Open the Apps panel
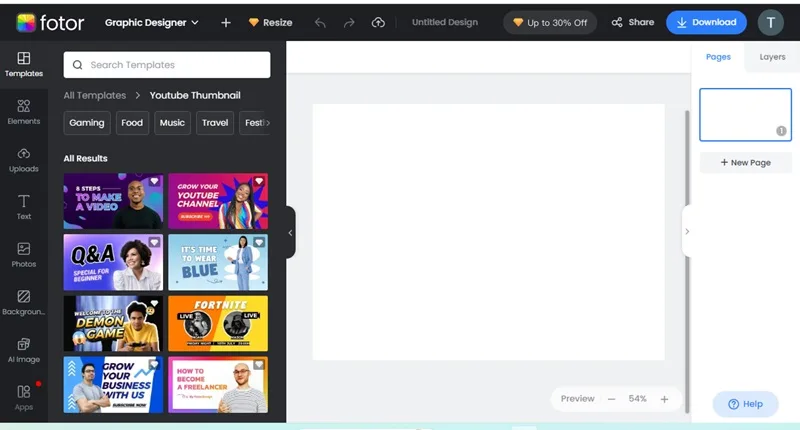Screen dimensions: 800x430 (23, 398)
